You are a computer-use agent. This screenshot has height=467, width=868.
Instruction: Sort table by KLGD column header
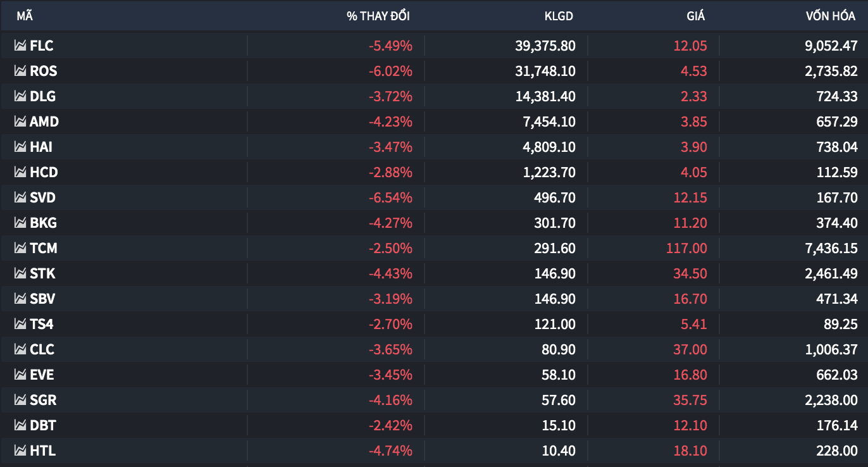tap(559, 16)
